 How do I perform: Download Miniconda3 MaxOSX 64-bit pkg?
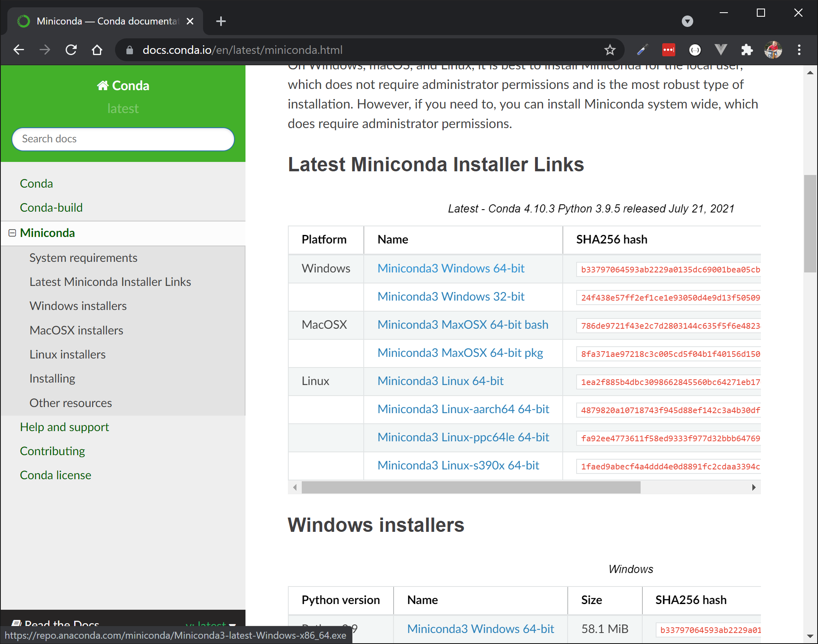(460, 353)
